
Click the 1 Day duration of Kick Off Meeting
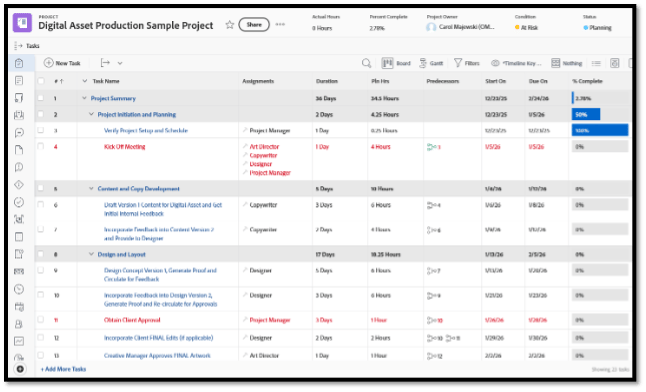322,147
